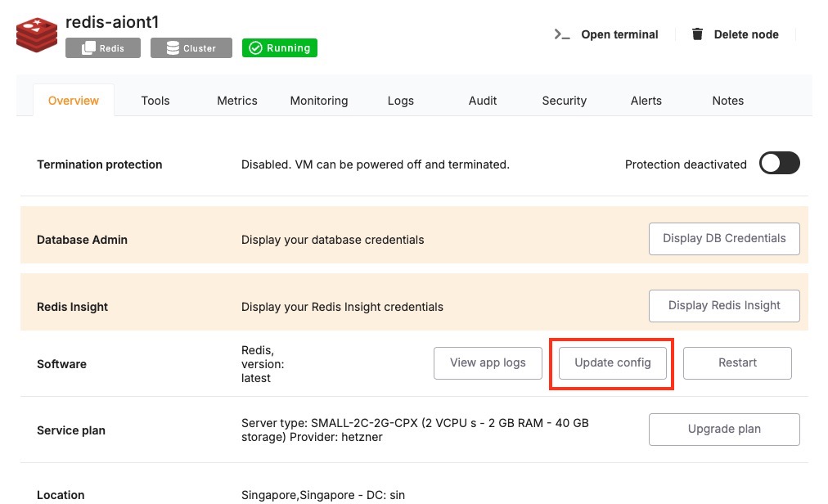Image resolution: width=828 pixels, height=504 pixels.
Task: Click Display Redis Insight button
Action: click(x=724, y=306)
